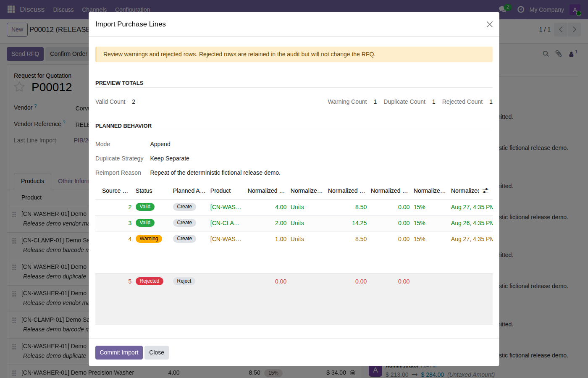
Task: Sort preview by Planned Action column header
Action: (x=189, y=191)
